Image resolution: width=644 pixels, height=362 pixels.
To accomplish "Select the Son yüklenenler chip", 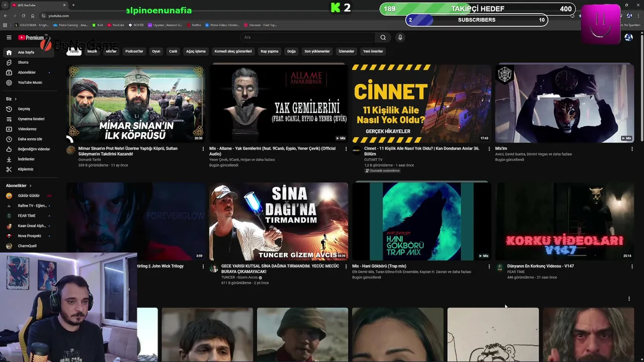I will click(x=317, y=51).
